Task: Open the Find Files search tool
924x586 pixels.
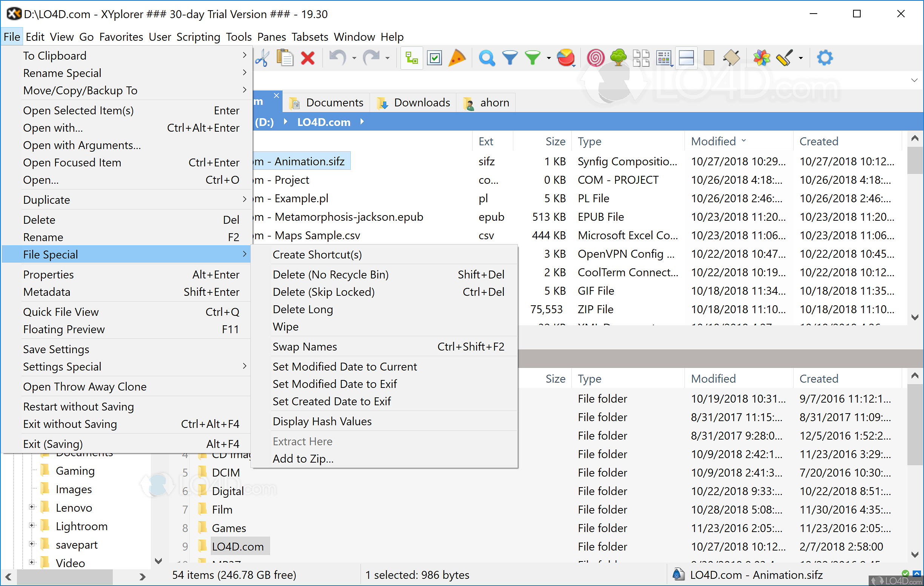Action: [x=487, y=58]
